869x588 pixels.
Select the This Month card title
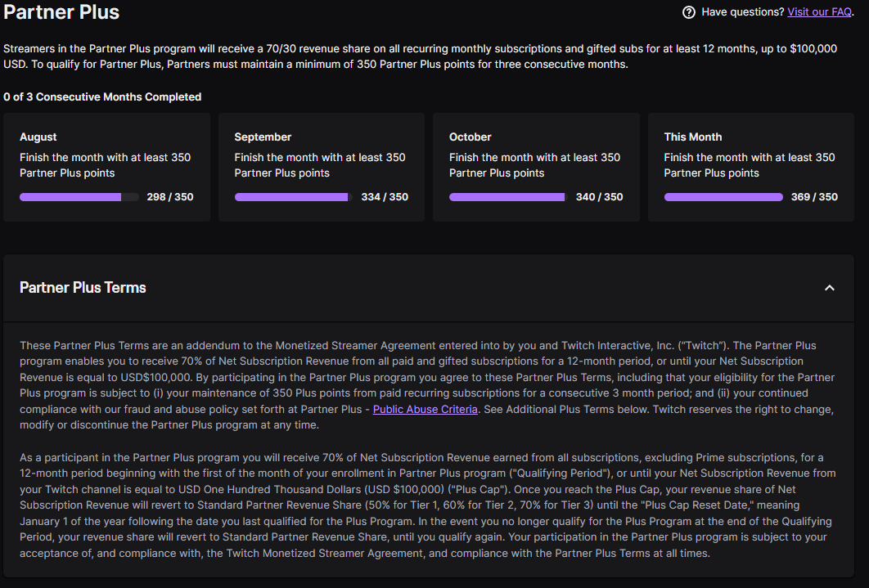point(693,137)
